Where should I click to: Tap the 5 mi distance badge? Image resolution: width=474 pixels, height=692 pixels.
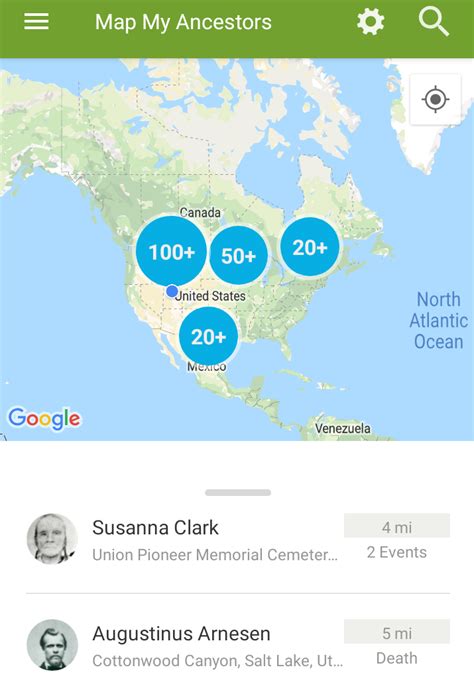pyautogui.click(x=397, y=632)
